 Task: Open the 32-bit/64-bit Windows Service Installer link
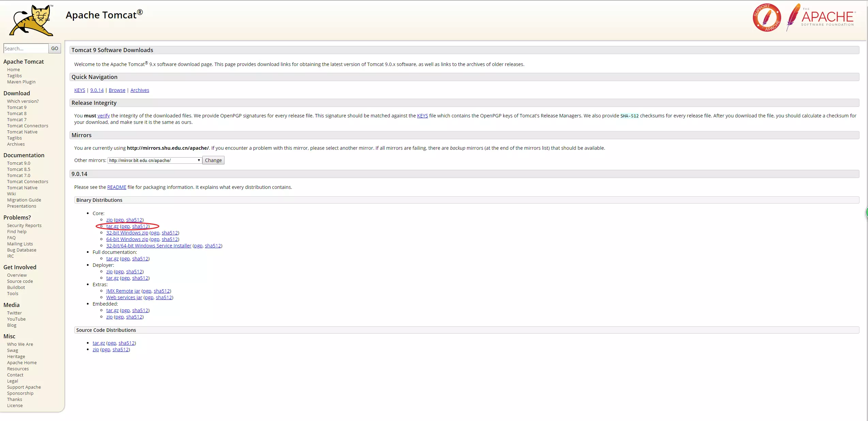tap(149, 246)
